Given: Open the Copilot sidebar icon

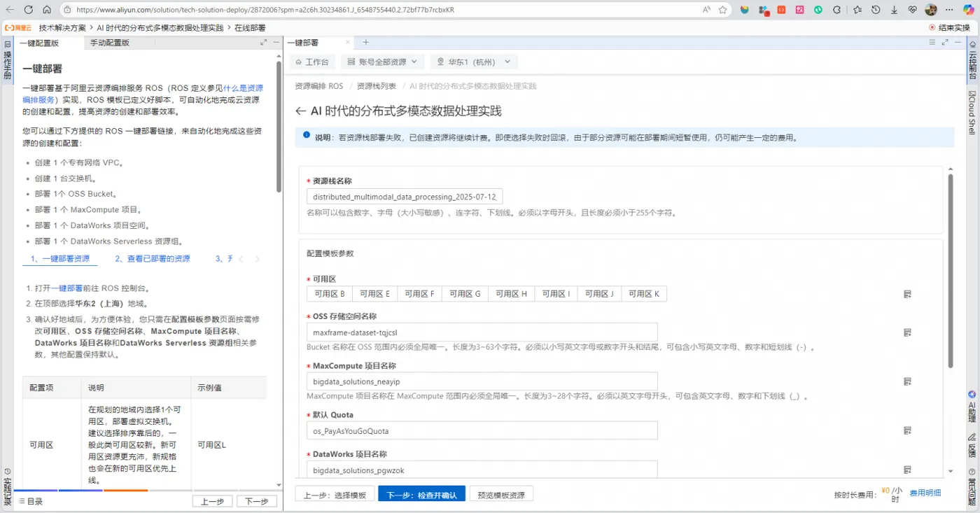Looking at the screenshot, I should 969,10.
